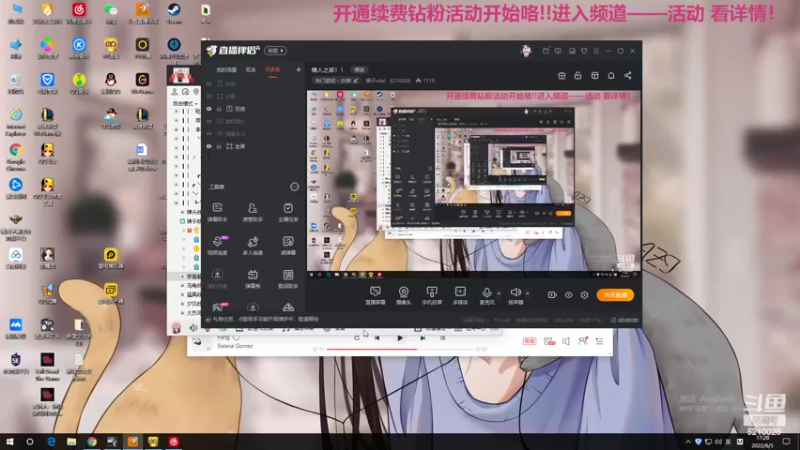Open File Explorer from the taskbar
Screen dimensions: 800x450
coord(71,442)
